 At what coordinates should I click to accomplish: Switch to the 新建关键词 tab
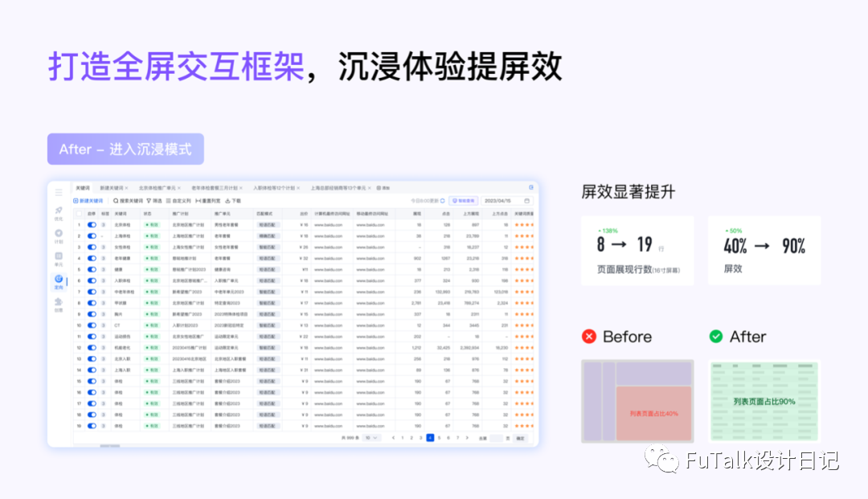pyautogui.click(x=112, y=188)
